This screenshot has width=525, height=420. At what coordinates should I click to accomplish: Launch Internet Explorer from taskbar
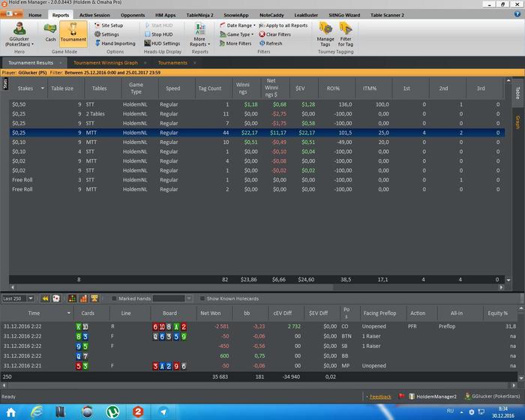click(37, 412)
